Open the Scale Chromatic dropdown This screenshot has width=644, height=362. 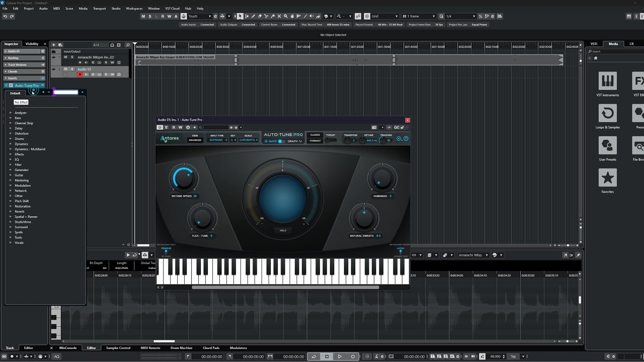coord(249,140)
